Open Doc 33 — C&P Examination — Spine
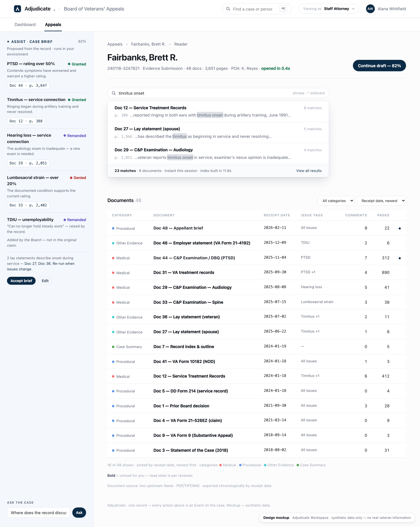Image resolution: width=420 pixels, height=527 pixels. point(188,302)
